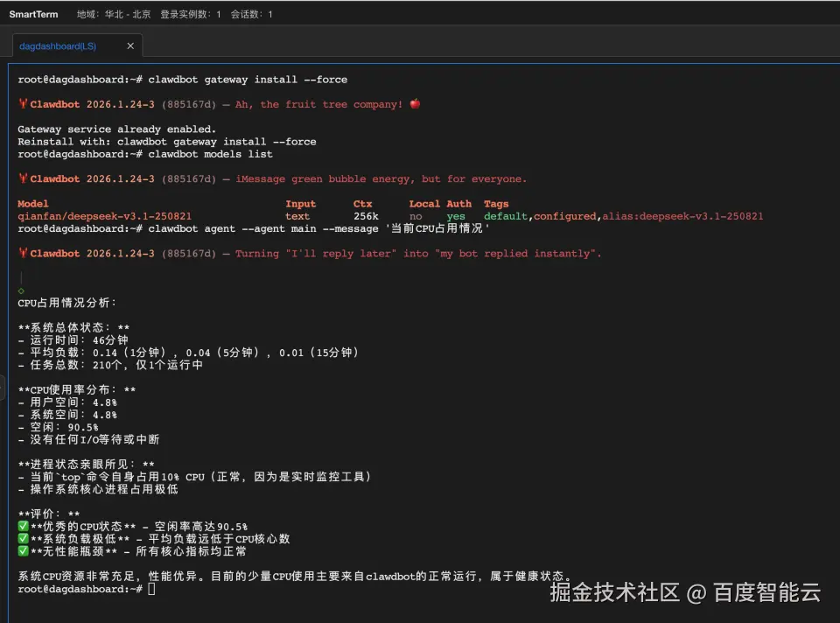
Task: Click the summary line '系统CPU资源非常充足'
Action: pyautogui.click(x=295, y=576)
